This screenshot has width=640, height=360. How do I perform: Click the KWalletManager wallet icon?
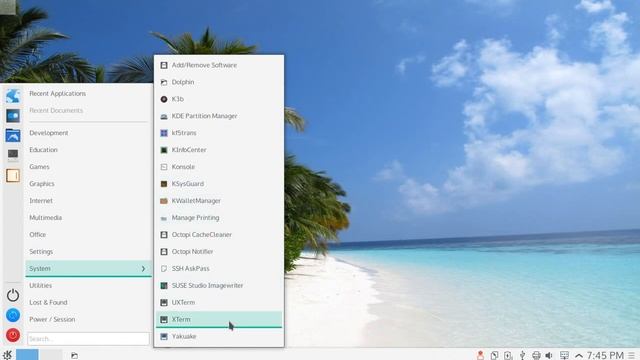point(164,201)
